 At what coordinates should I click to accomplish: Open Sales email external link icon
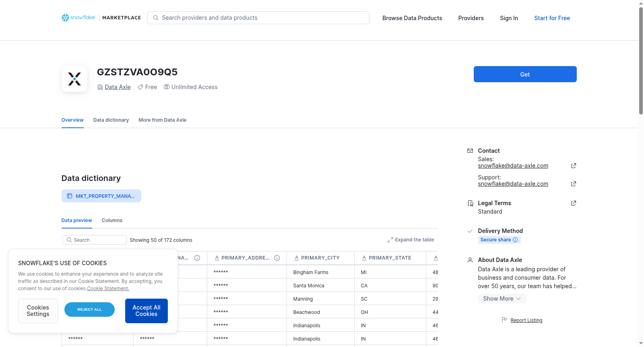coord(574,166)
